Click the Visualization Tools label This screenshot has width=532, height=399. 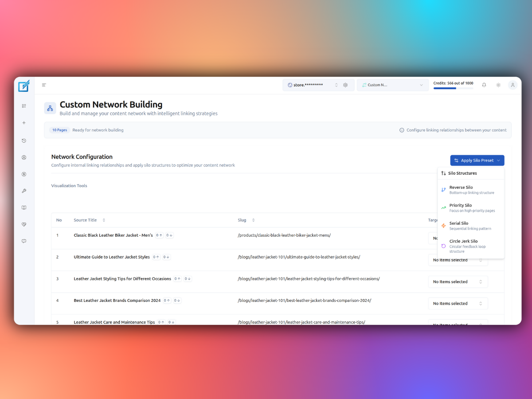click(69, 186)
